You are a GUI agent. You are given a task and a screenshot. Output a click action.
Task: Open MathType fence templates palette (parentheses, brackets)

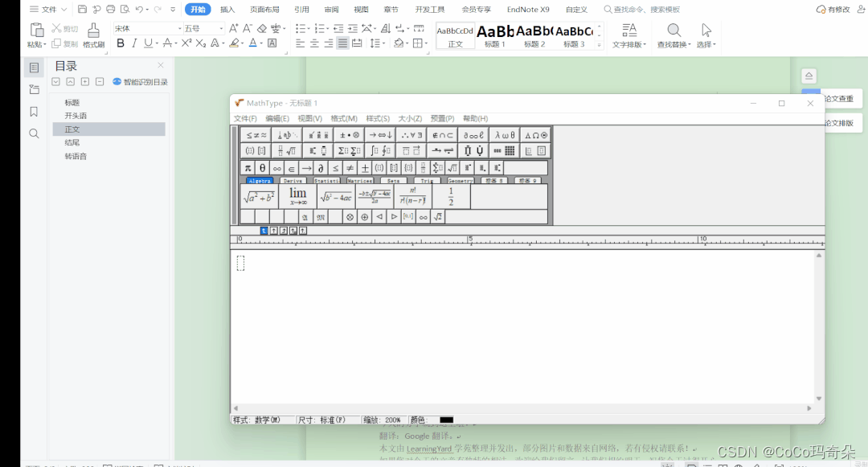[x=256, y=150]
